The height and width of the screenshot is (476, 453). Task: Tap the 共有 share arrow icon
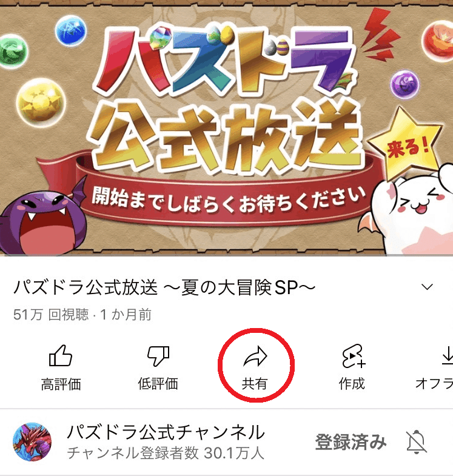click(255, 355)
